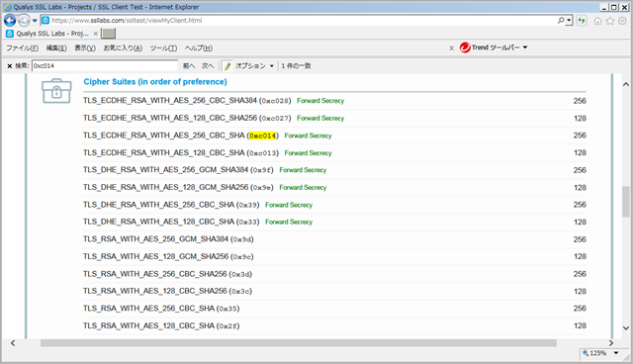
Task: Close the find bar with the X
Action: (9, 66)
